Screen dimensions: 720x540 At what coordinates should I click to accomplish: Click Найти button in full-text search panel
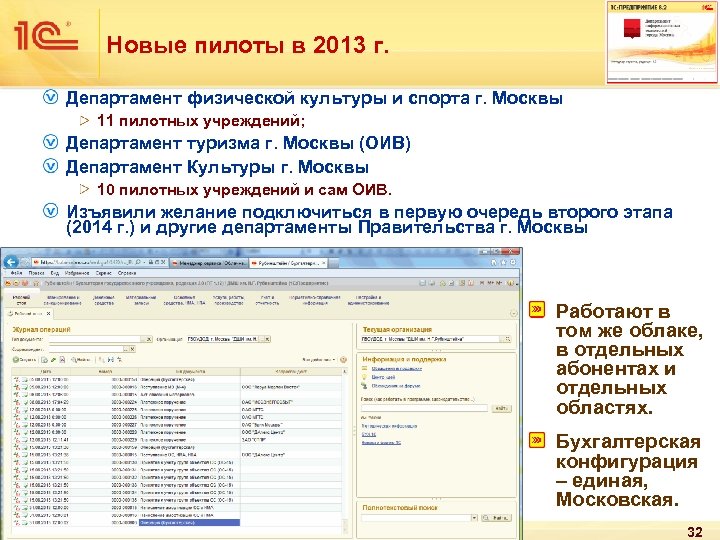[496, 518]
